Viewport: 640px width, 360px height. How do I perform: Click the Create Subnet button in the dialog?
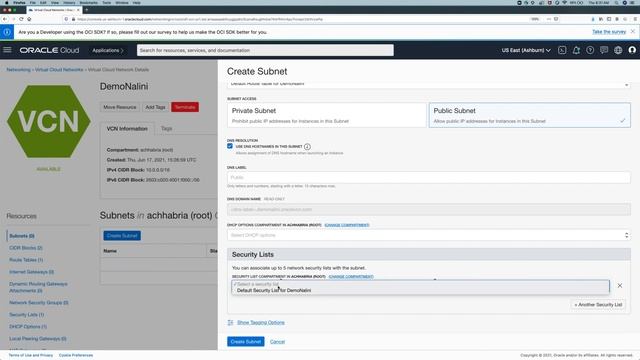coord(246,342)
